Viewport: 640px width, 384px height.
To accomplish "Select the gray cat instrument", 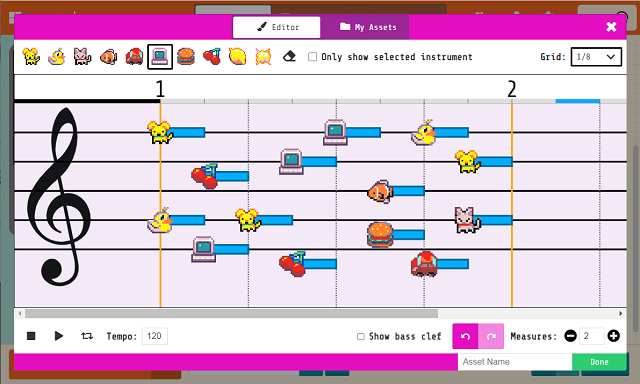I will [82, 56].
